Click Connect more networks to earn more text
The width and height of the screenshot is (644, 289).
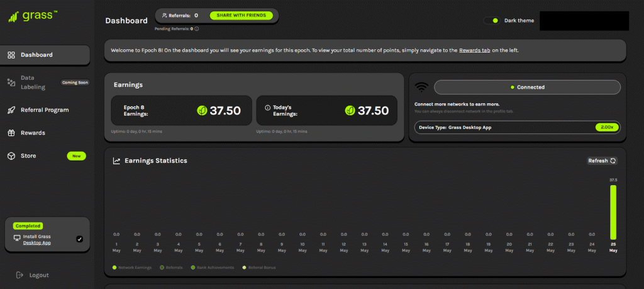point(457,105)
